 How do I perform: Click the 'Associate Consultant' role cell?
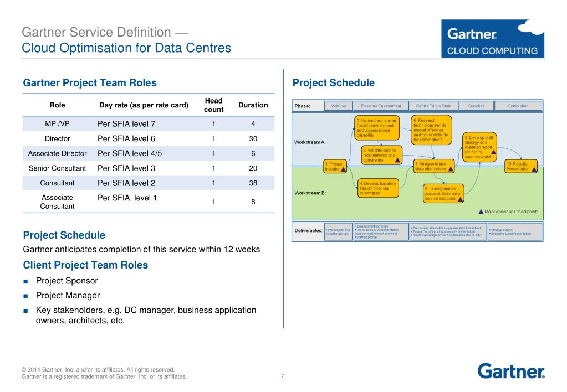coord(57,202)
